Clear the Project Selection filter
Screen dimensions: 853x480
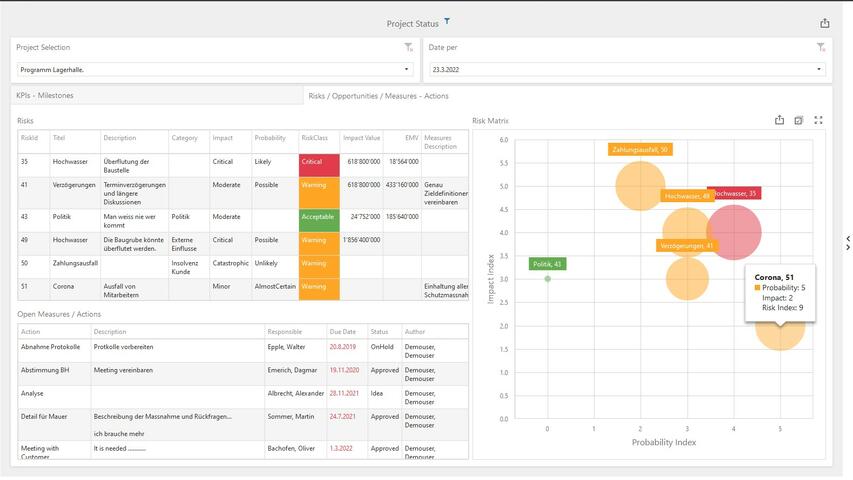[x=408, y=47]
